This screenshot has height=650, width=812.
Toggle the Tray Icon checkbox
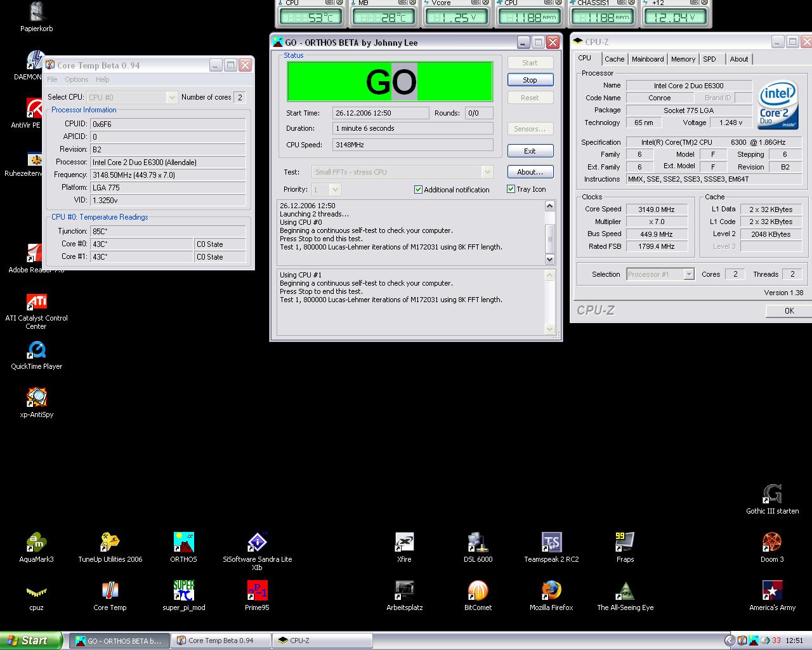pyautogui.click(x=511, y=189)
